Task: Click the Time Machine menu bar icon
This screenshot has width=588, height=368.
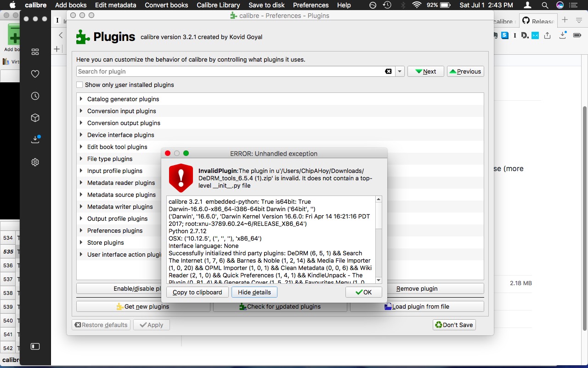Action: (x=387, y=5)
